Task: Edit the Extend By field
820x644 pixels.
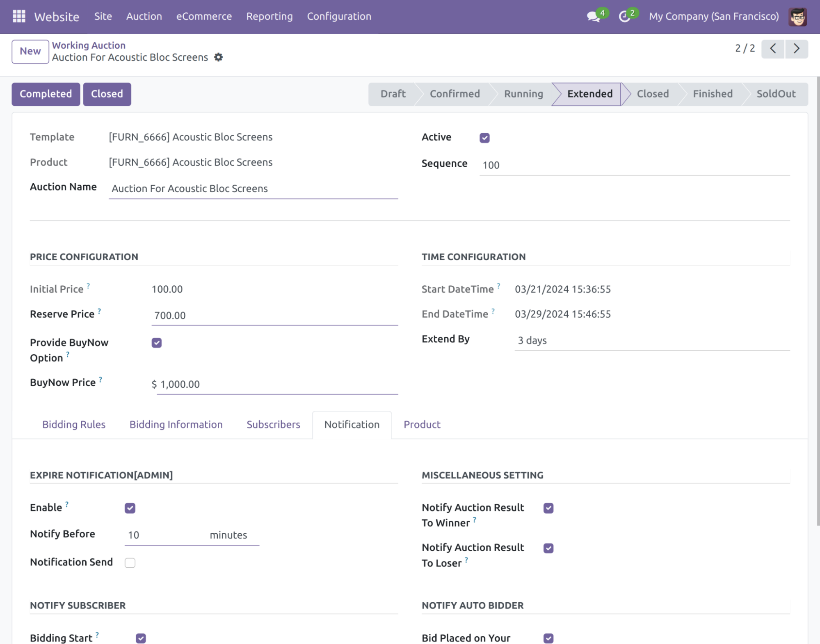Action: [x=652, y=341]
